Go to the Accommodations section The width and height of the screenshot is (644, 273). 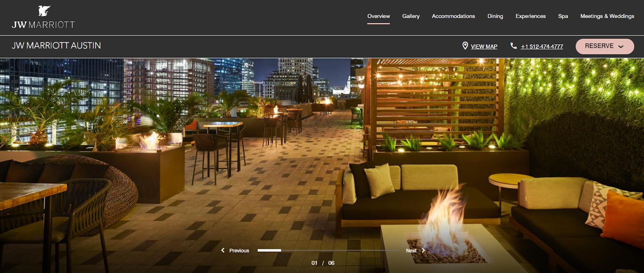pyautogui.click(x=453, y=16)
